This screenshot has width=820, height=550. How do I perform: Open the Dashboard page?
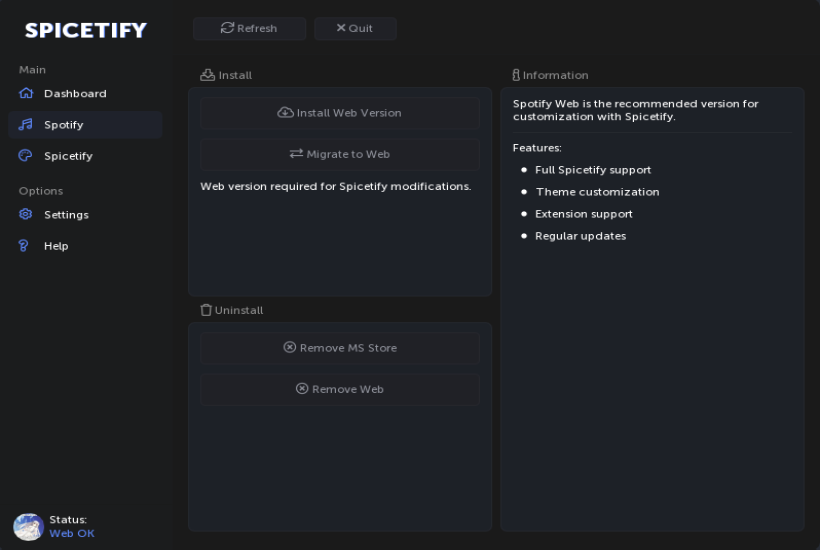pyautogui.click(x=85, y=93)
